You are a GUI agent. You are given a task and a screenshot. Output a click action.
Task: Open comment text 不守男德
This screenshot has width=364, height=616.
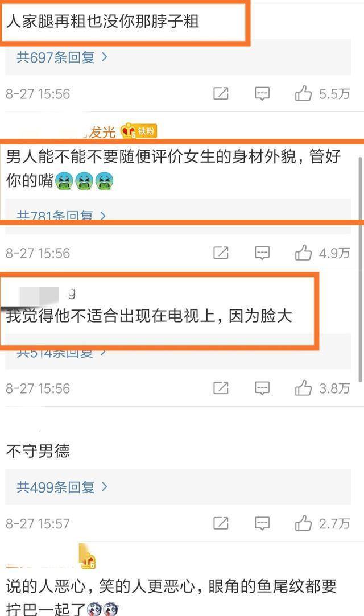pyautogui.click(x=38, y=451)
